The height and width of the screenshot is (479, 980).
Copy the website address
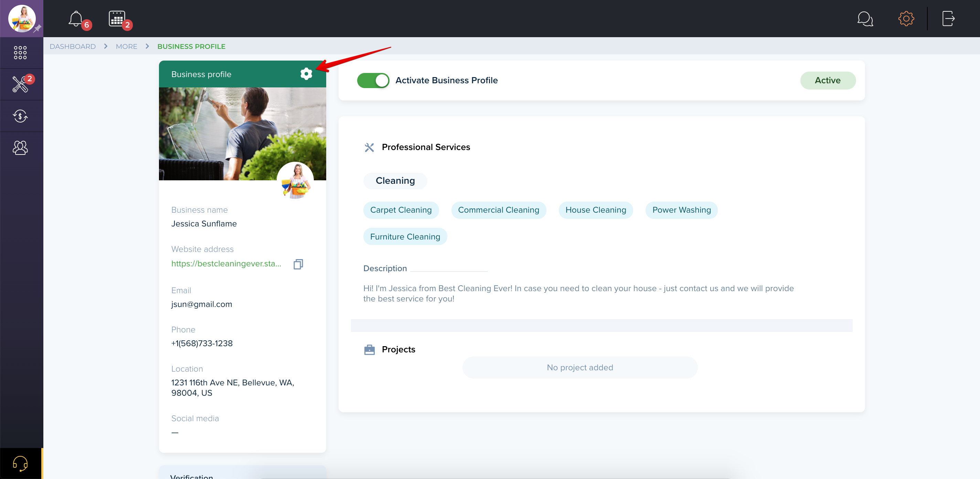pyautogui.click(x=298, y=264)
